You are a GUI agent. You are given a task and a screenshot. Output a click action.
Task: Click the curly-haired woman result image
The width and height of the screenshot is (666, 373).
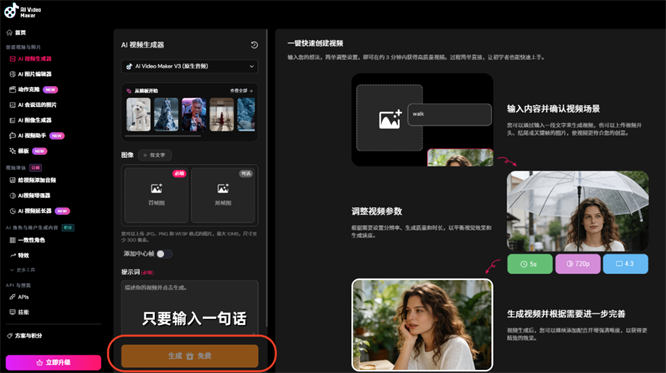point(422,325)
